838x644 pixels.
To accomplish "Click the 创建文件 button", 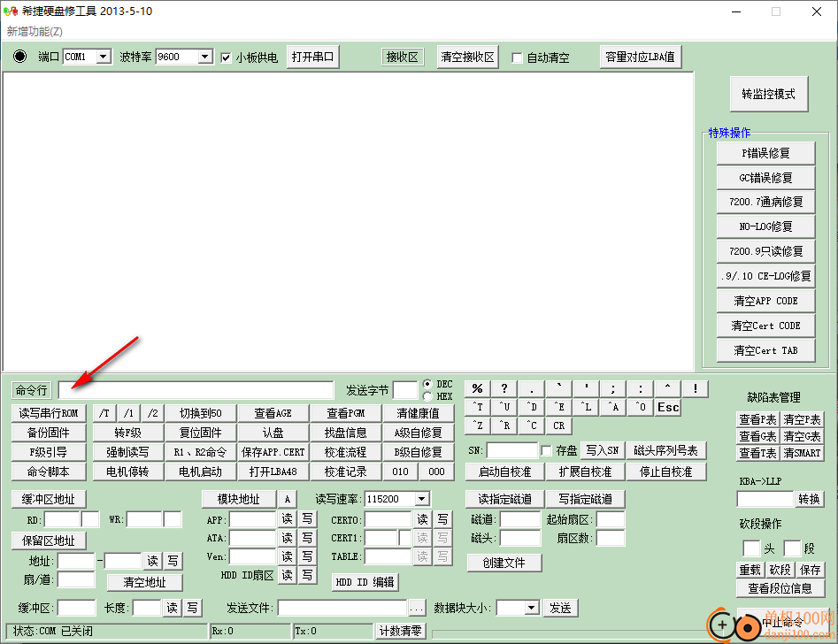I will tap(504, 563).
